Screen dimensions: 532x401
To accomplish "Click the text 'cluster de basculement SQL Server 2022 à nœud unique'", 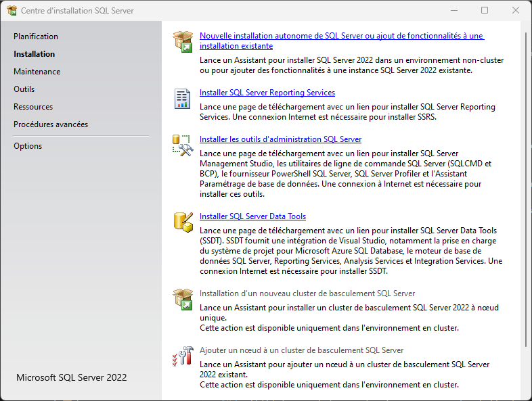I will [349, 318].
